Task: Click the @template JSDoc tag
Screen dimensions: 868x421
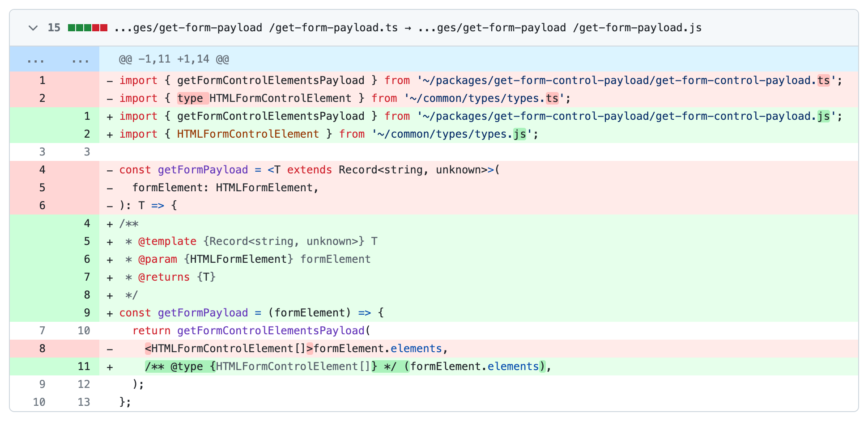Action: coord(167,241)
